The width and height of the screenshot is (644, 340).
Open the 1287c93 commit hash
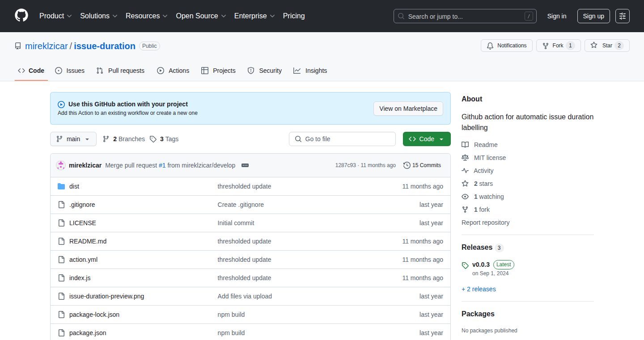click(x=346, y=165)
